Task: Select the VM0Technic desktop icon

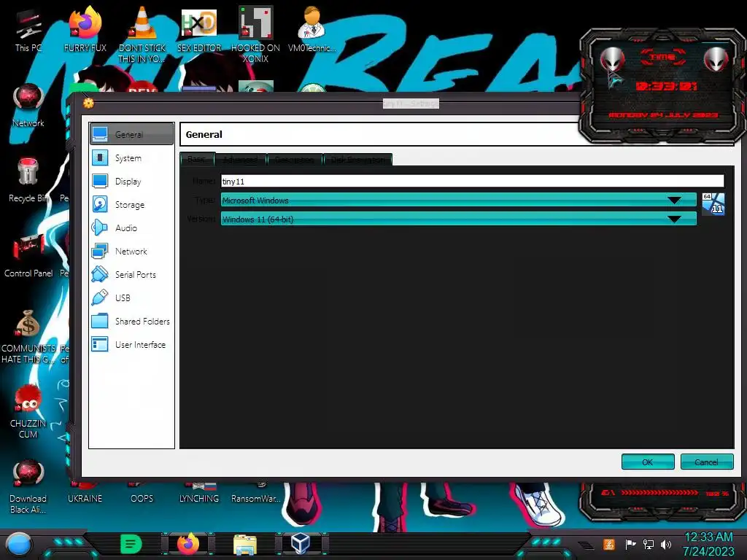Action: [311, 29]
